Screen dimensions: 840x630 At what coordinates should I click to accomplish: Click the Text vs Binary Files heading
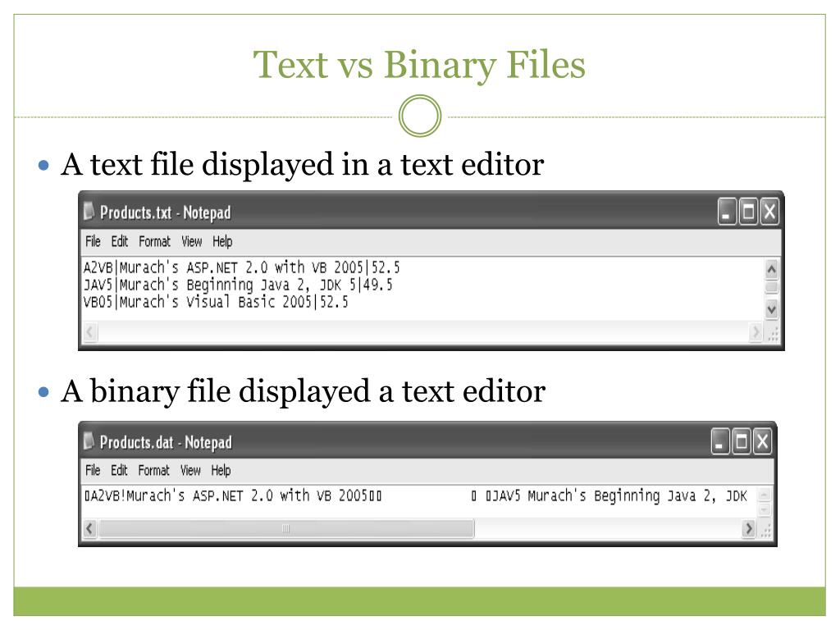click(x=419, y=65)
